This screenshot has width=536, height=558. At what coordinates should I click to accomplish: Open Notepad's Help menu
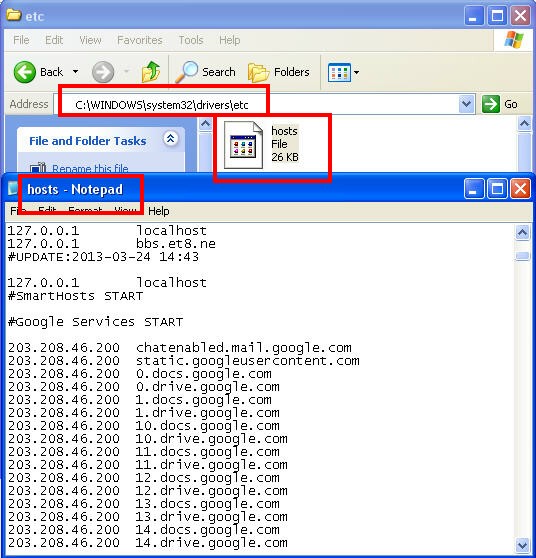[x=158, y=211]
